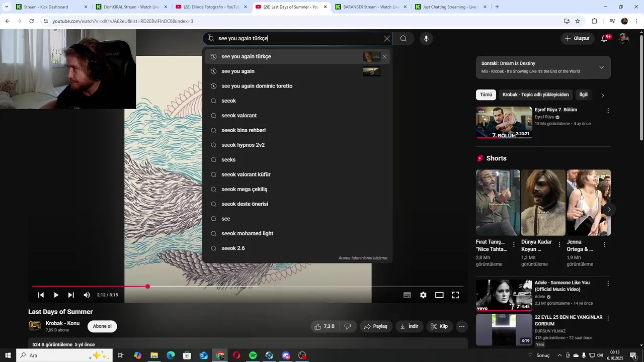Open Dünya Kadar Koyun short
This screenshot has width=644, height=362.
pyautogui.click(x=543, y=202)
